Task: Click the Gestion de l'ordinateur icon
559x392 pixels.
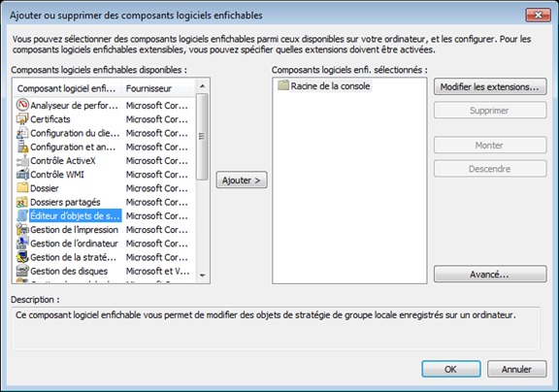Action: [x=22, y=244]
